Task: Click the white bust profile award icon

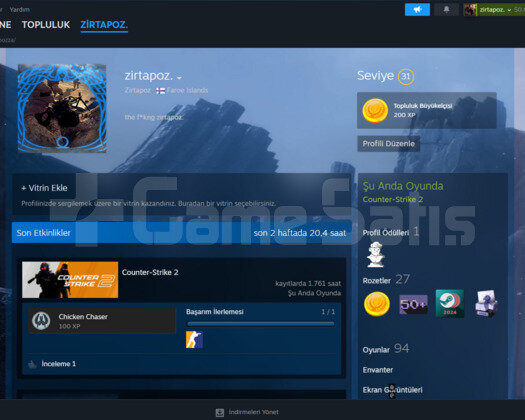Action: click(375, 255)
